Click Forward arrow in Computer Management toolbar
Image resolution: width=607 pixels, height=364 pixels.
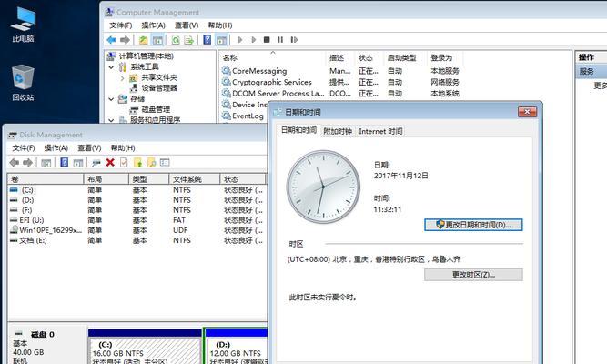tap(125, 39)
